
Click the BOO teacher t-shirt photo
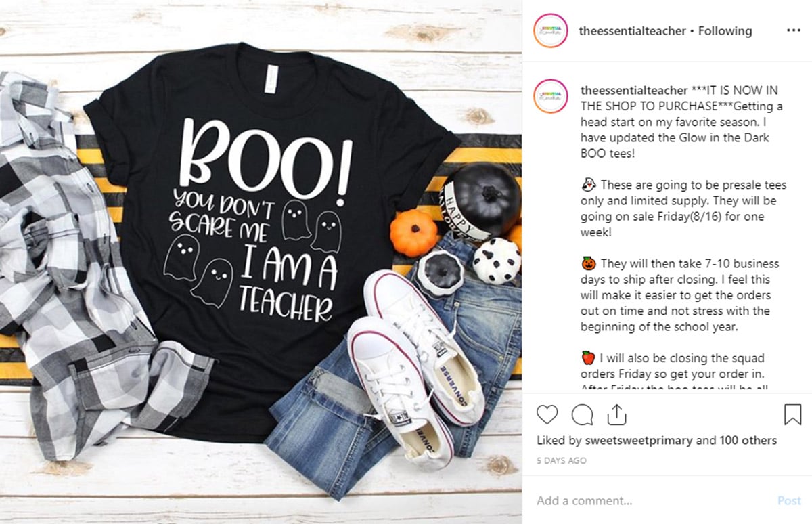coord(261,262)
